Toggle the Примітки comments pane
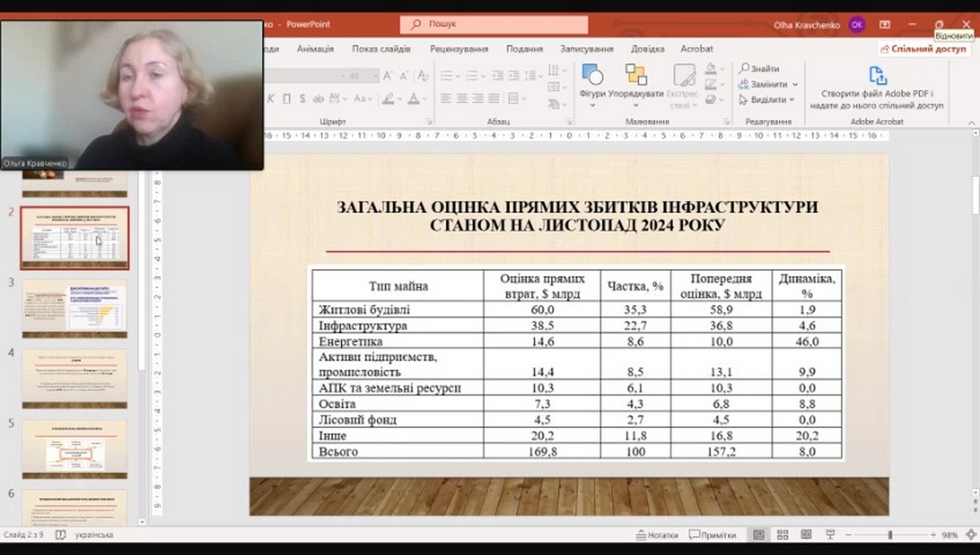The image size is (980, 555). point(712,535)
